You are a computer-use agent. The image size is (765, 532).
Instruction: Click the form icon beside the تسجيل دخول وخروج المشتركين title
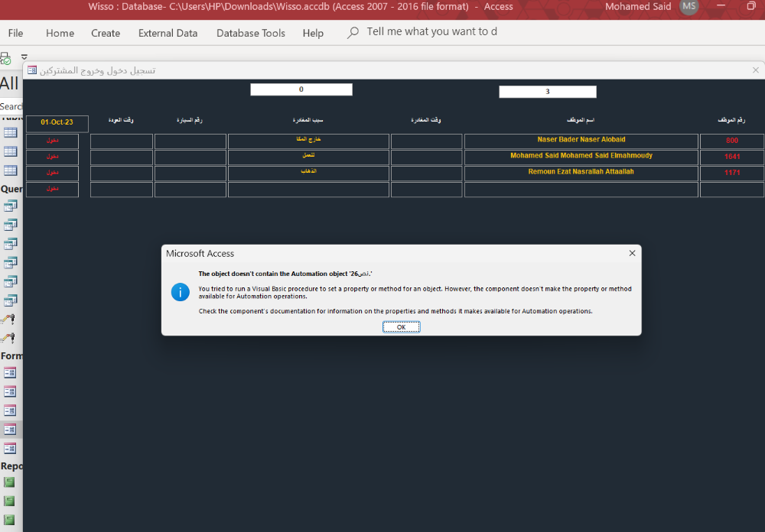point(32,70)
